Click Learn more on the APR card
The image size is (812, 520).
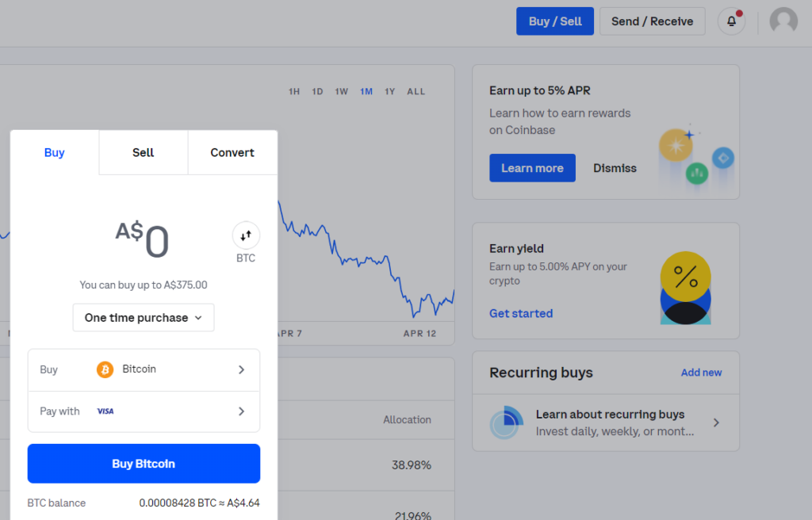click(532, 168)
